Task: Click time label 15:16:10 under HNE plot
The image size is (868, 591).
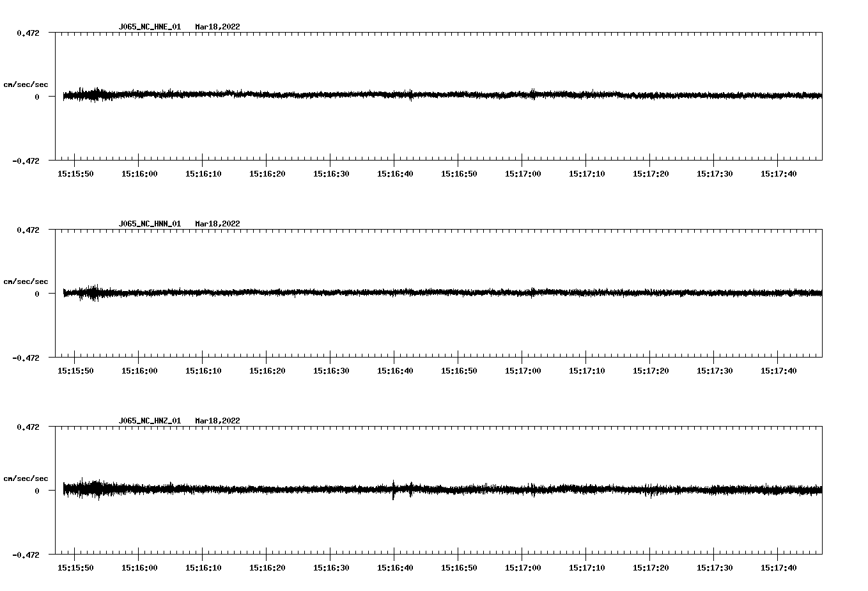Action: click(x=203, y=174)
